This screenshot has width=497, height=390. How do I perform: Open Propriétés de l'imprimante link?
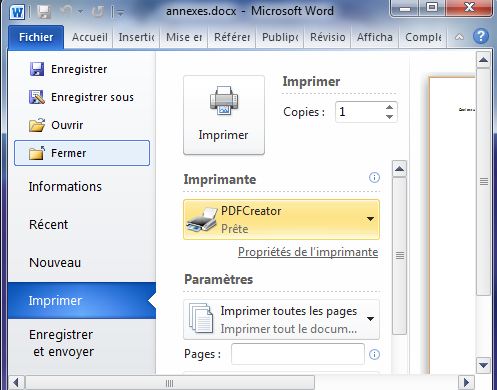tap(308, 252)
